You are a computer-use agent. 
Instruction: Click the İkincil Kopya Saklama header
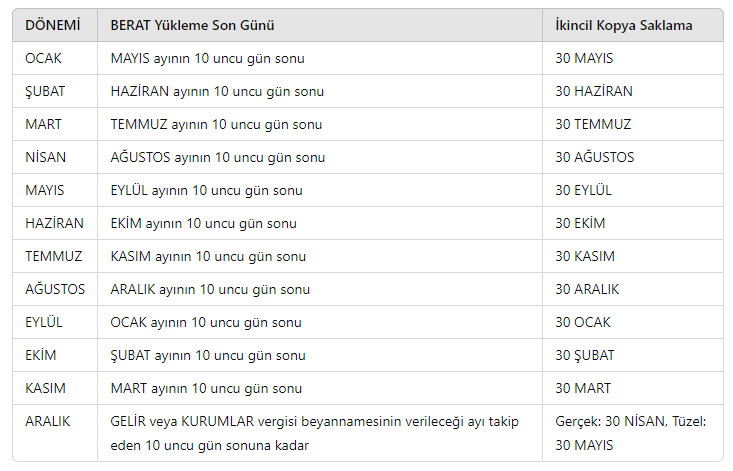point(633,25)
